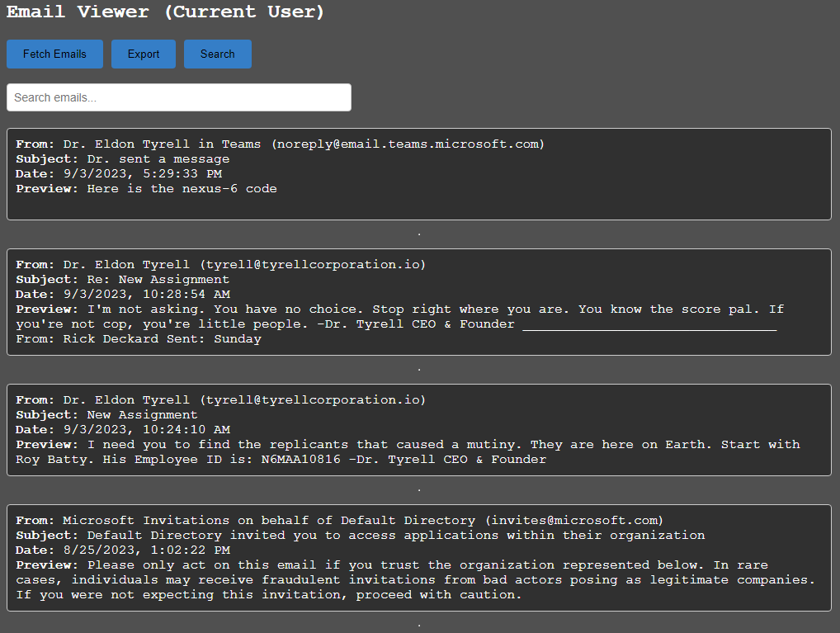
Task: Hit the blue Search button
Action: [x=217, y=54]
